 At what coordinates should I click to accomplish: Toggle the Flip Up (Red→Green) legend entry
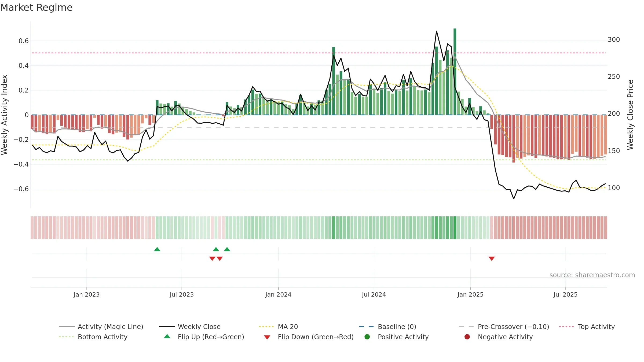click(x=204, y=337)
